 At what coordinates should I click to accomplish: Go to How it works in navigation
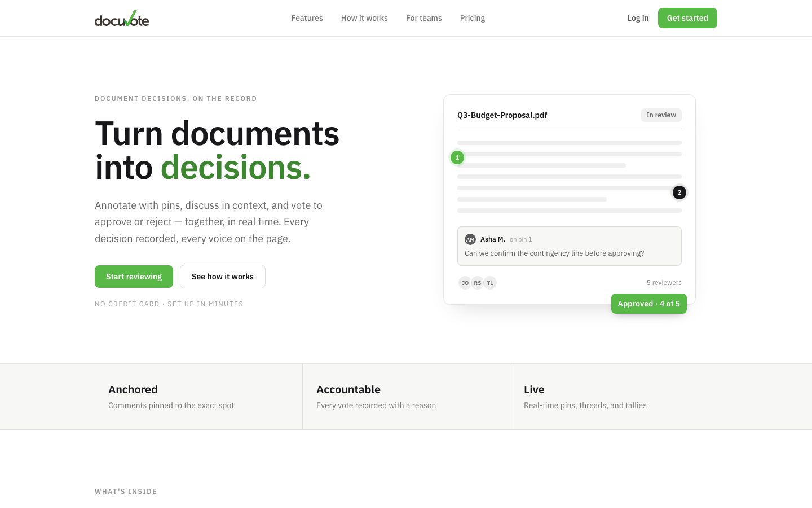[x=364, y=18]
